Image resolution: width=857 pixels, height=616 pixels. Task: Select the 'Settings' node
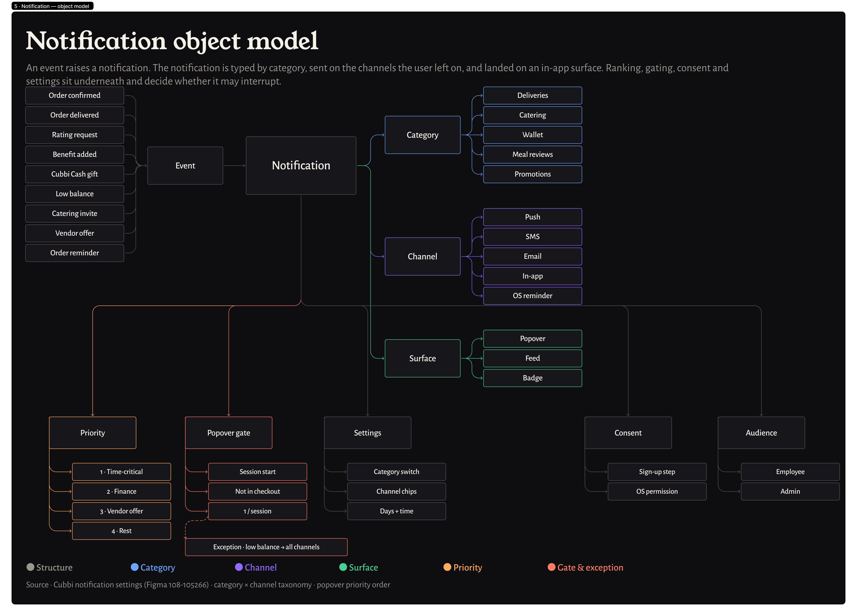pos(368,433)
